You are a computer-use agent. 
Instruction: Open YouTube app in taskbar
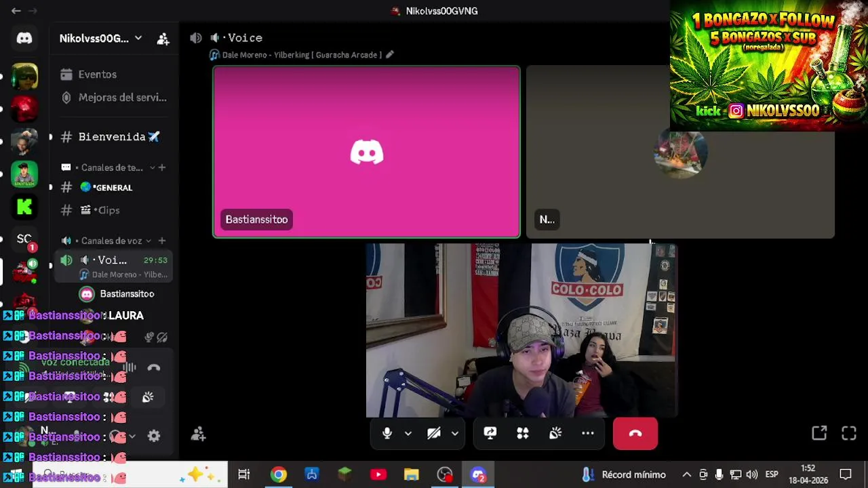[378, 474]
